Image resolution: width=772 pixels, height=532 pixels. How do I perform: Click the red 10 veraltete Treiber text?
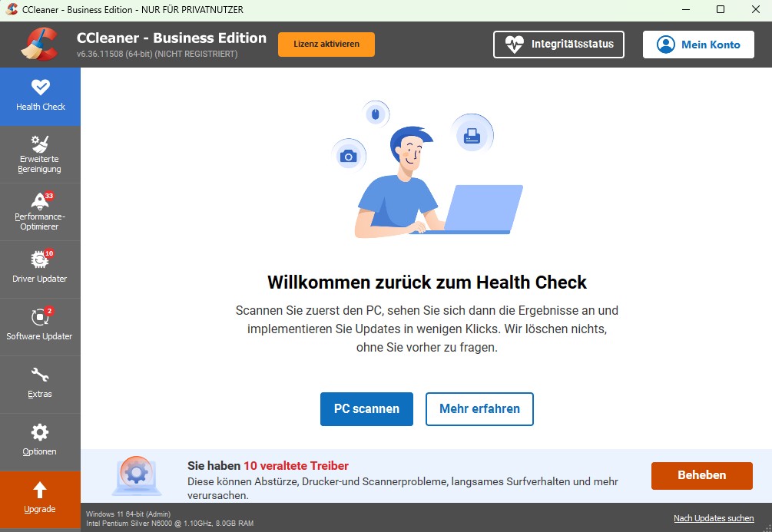296,465
